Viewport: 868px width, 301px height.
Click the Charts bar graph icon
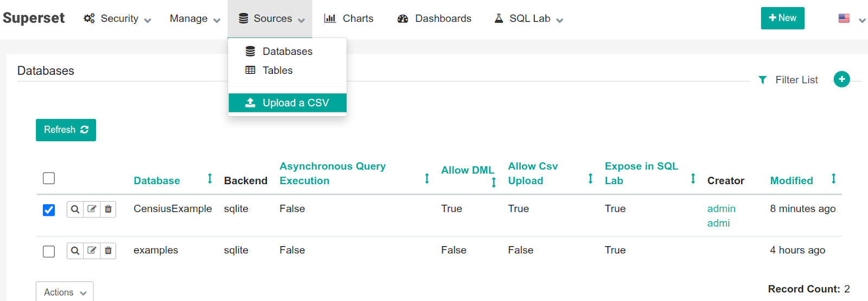330,18
